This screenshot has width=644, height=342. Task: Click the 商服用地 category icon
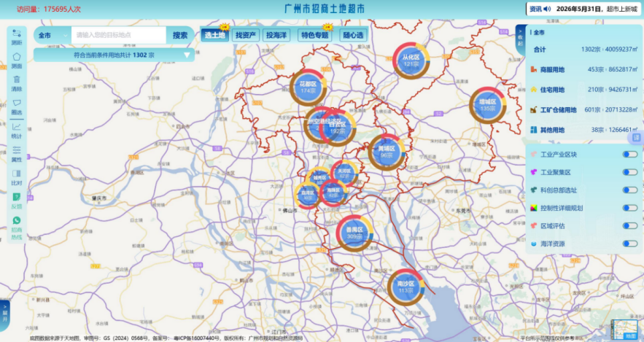pyautogui.click(x=534, y=69)
